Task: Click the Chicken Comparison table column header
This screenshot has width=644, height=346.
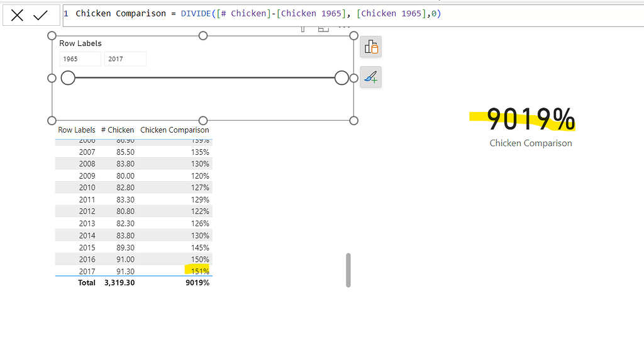Action: click(x=174, y=130)
